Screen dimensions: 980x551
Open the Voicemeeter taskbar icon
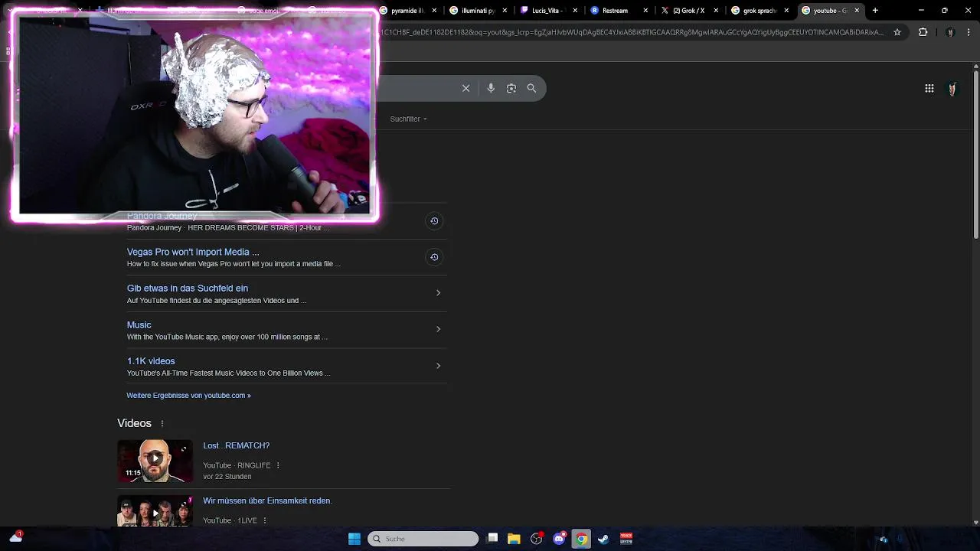point(626,539)
